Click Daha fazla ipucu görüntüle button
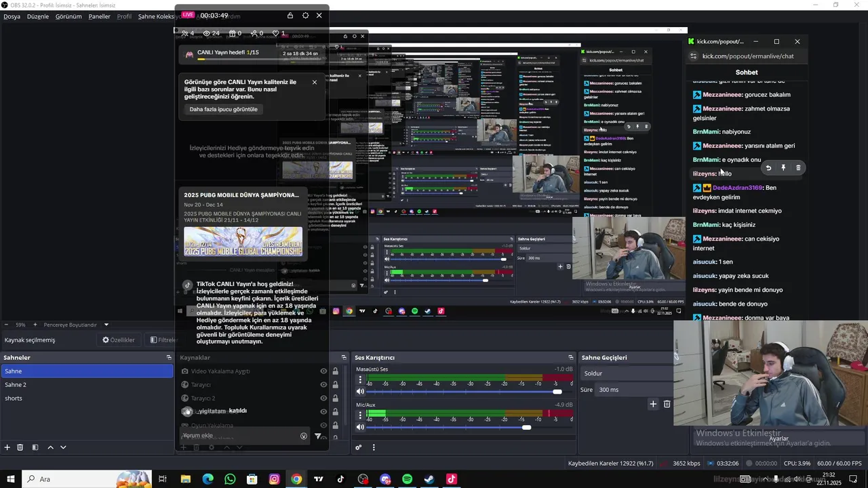This screenshot has height=488, width=868. point(223,109)
